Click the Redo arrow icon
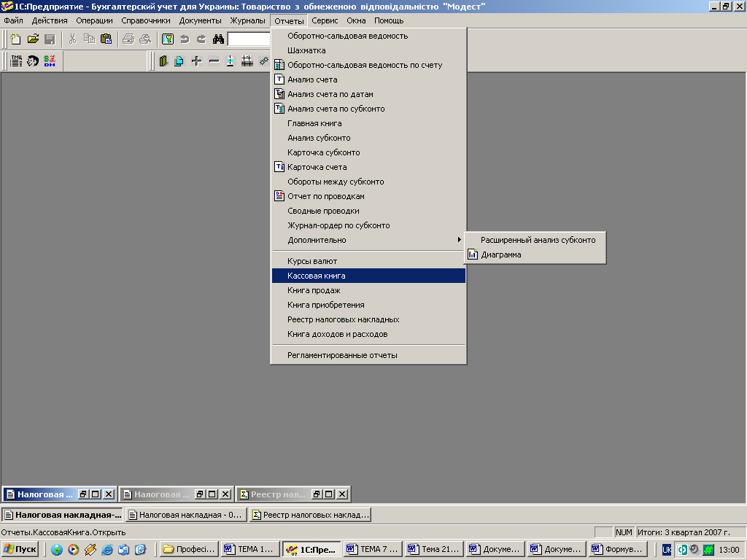747x560 pixels. [201, 39]
